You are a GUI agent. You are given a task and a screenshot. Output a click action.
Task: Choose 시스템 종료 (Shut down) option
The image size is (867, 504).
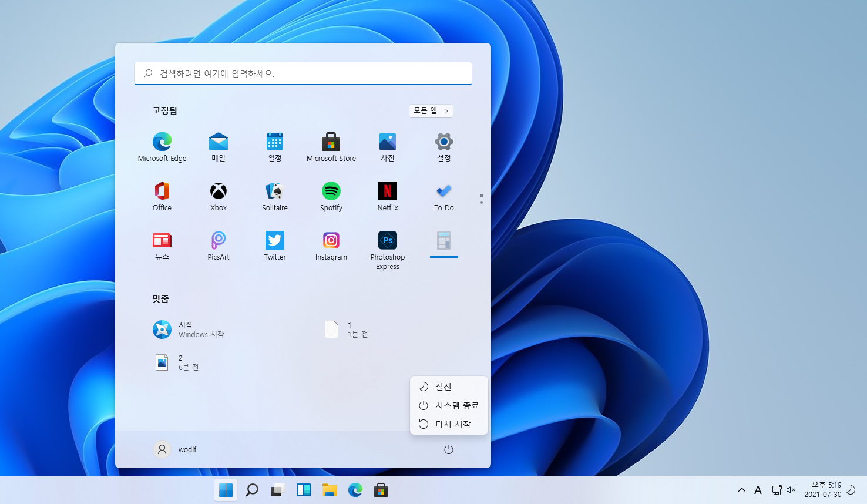pos(449,405)
